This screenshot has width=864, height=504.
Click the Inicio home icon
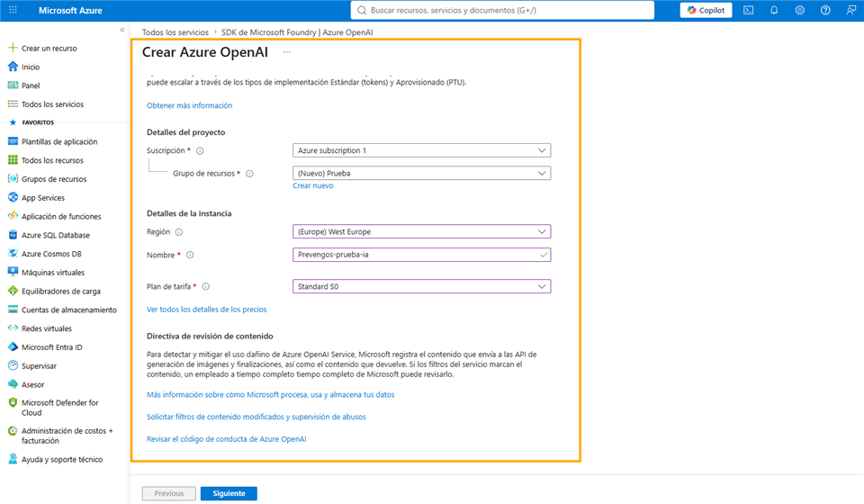click(x=13, y=67)
